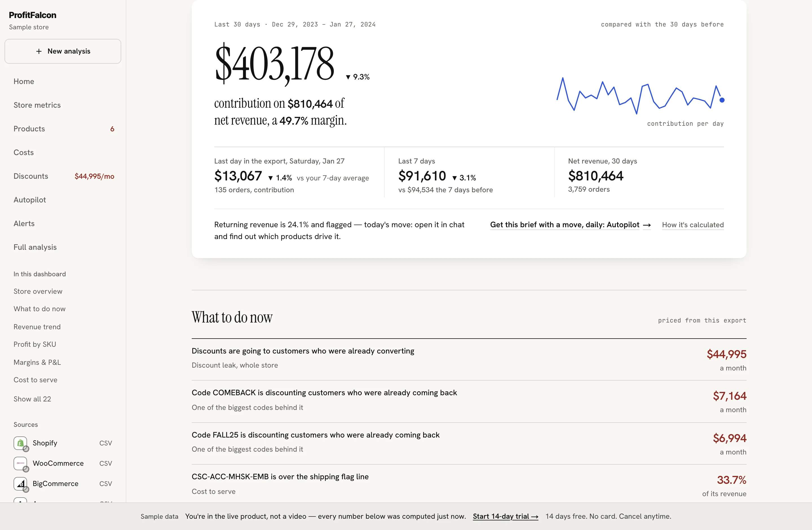Screen dimensions: 812x530
Task: Jump to Margins & P&L section
Action: pos(37,362)
